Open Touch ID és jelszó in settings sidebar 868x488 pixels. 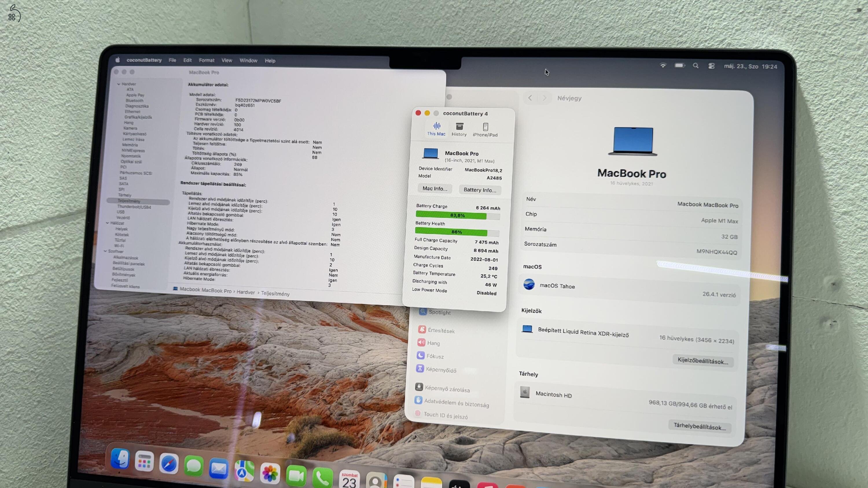tap(441, 415)
